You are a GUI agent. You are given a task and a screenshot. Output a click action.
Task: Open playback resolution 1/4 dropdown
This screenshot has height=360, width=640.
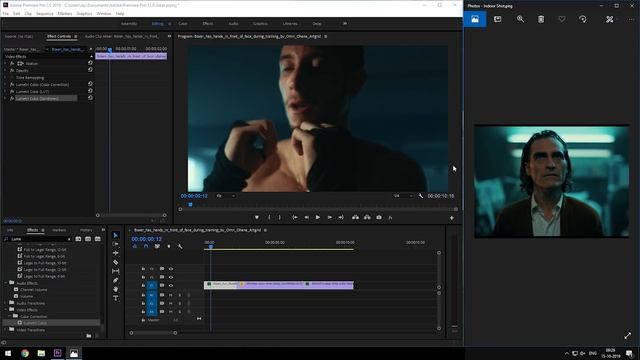[x=403, y=196]
